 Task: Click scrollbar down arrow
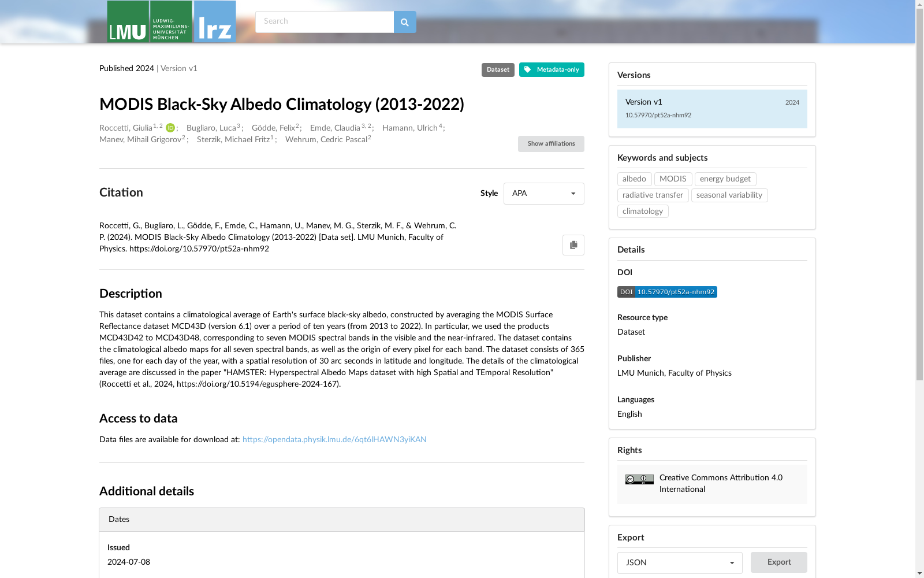pos(919,573)
